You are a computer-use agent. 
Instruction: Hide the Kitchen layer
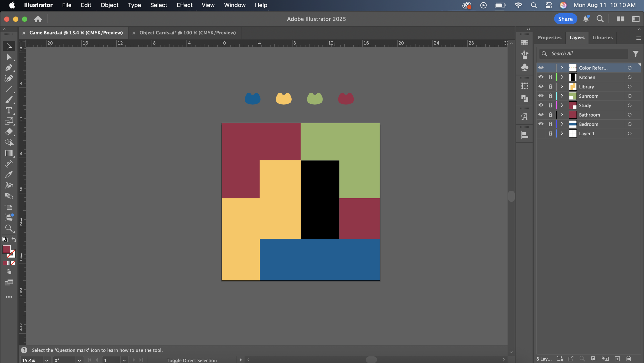tap(541, 77)
